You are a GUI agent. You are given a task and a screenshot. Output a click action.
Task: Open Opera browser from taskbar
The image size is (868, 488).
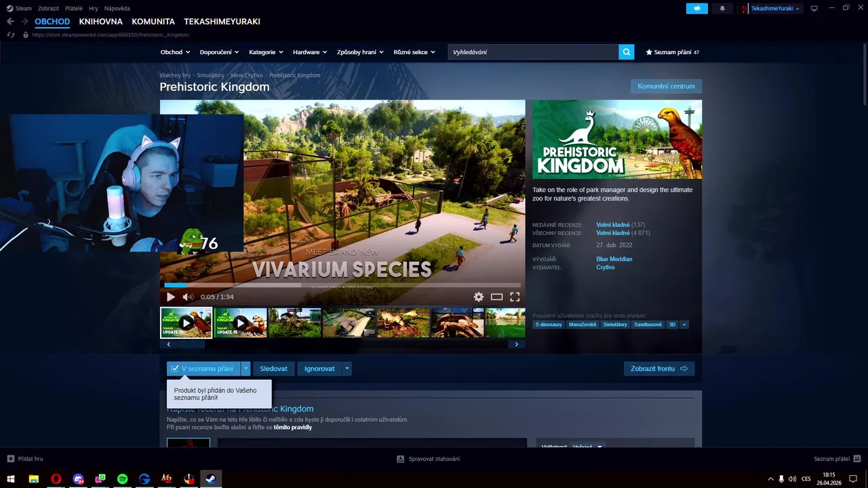[x=56, y=479]
